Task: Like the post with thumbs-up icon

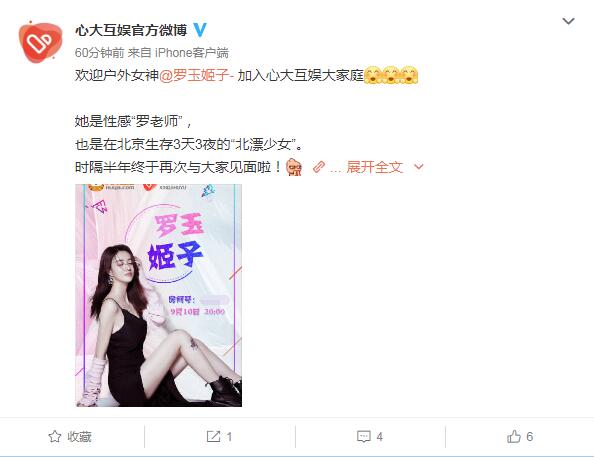Action: point(514,437)
